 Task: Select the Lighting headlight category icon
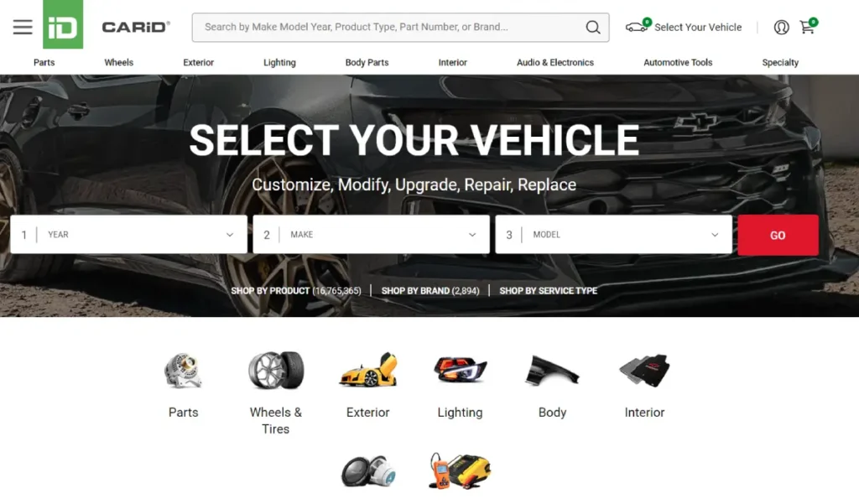pyautogui.click(x=461, y=369)
